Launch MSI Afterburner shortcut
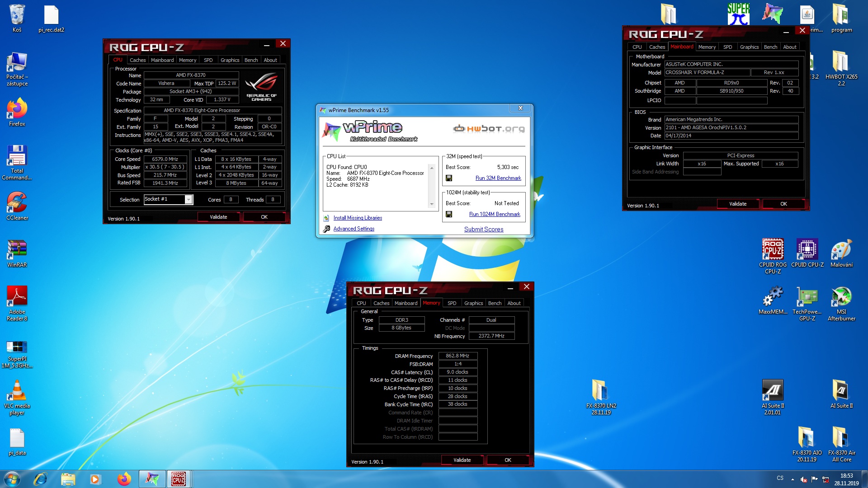Image resolution: width=868 pixels, height=488 pixels. click(841, 304)
